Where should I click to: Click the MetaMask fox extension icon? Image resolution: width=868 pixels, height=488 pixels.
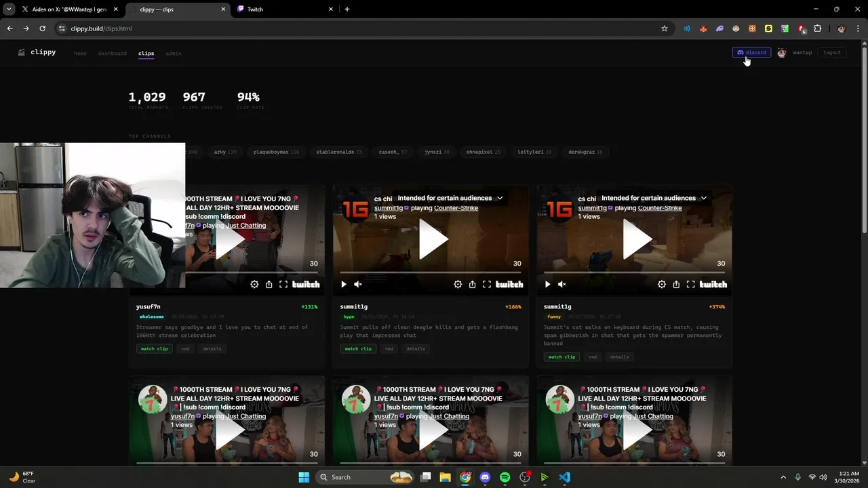703,28
